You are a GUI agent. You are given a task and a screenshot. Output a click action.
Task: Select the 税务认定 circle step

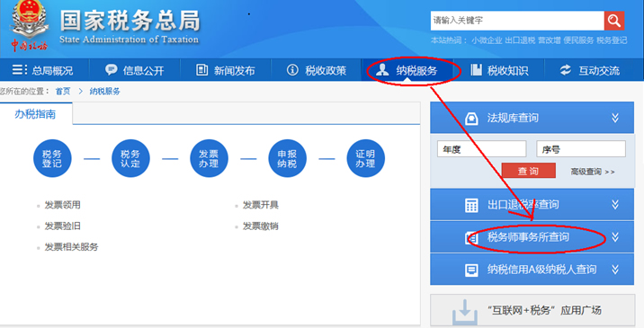130,158
